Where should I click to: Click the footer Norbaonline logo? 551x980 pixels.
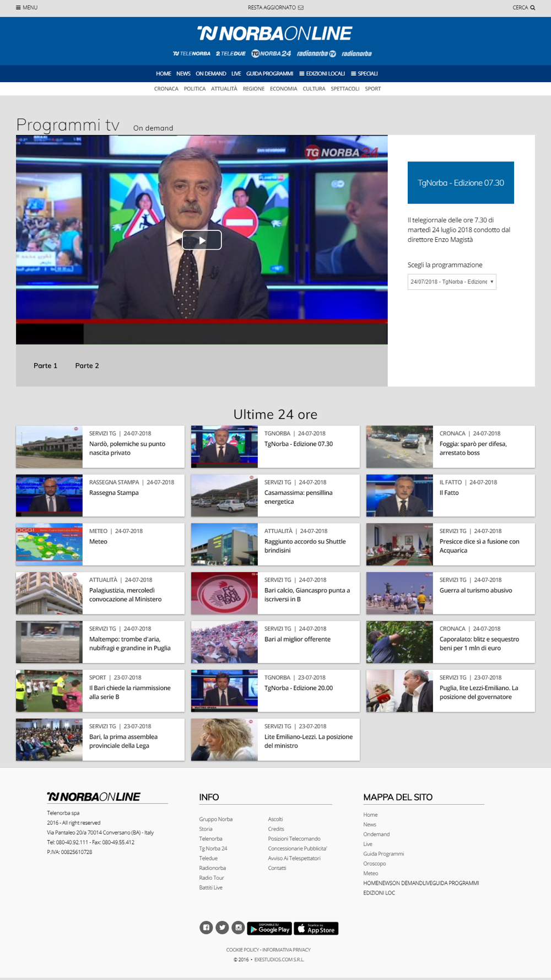tap(94, 796)
